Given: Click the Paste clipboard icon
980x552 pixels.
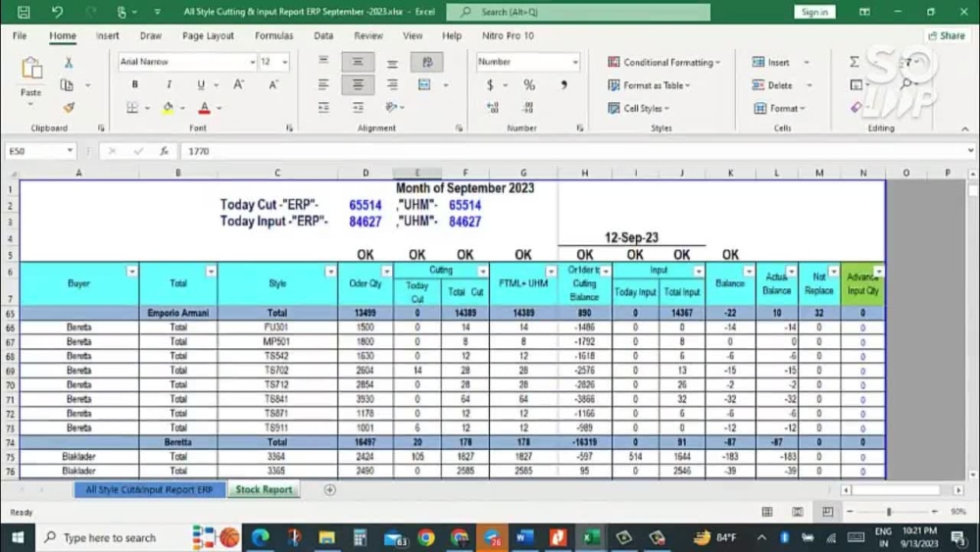Looking at the screenshot, I should pyautogui.click(x=31, y=68).
